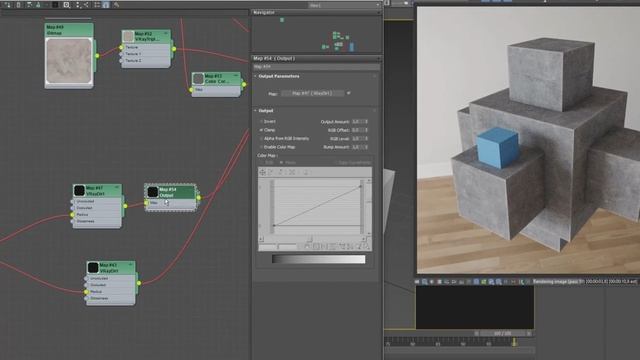Viewport: 640px width, 360px height.
Task: Click the Texture 1 socket on Map #52
Action: click(x=121, y=54)
